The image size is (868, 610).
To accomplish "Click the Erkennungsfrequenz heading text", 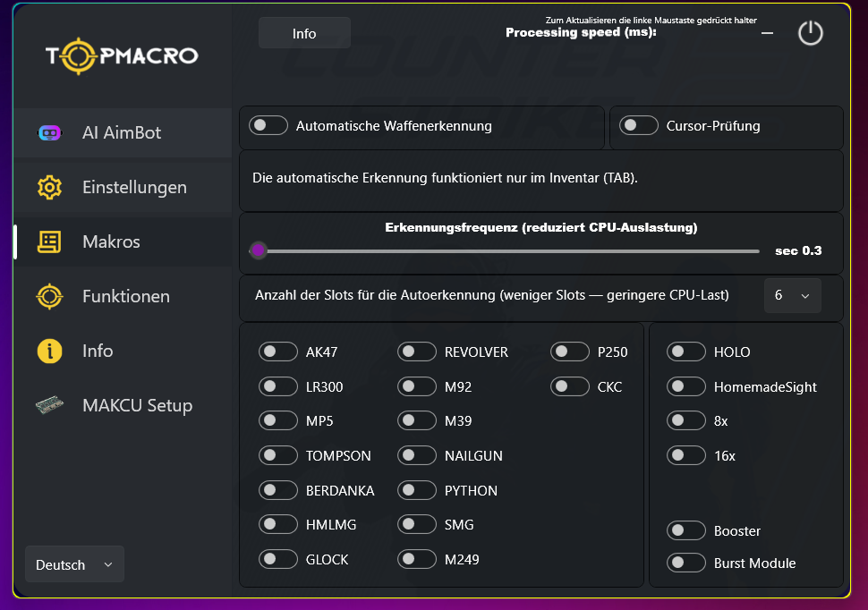I will [541, 227].
